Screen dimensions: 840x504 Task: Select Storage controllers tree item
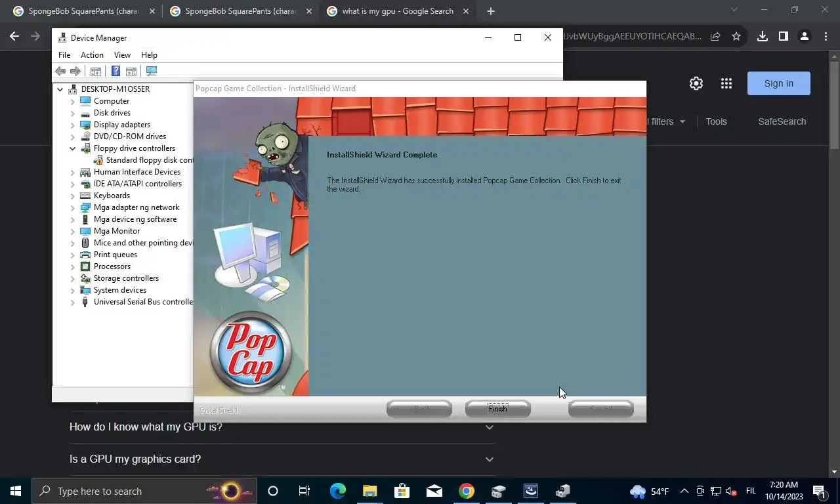click(x=126, y=278)
